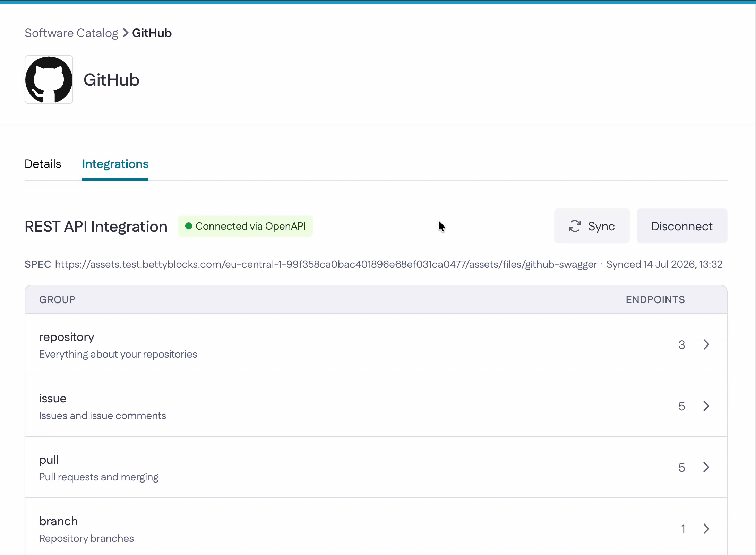This screenshot has width=756, height=555.
Task: Click the github-swagger spec URL
Action: 326,264
